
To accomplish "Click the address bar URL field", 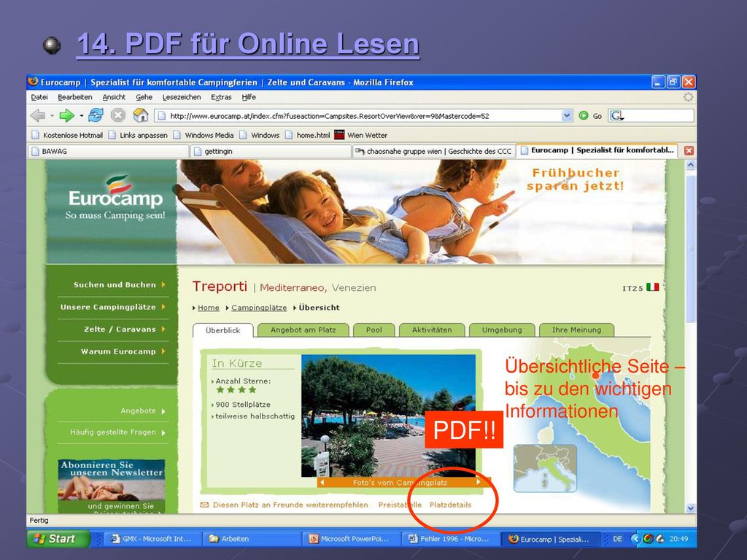I will tap(360, 116).
